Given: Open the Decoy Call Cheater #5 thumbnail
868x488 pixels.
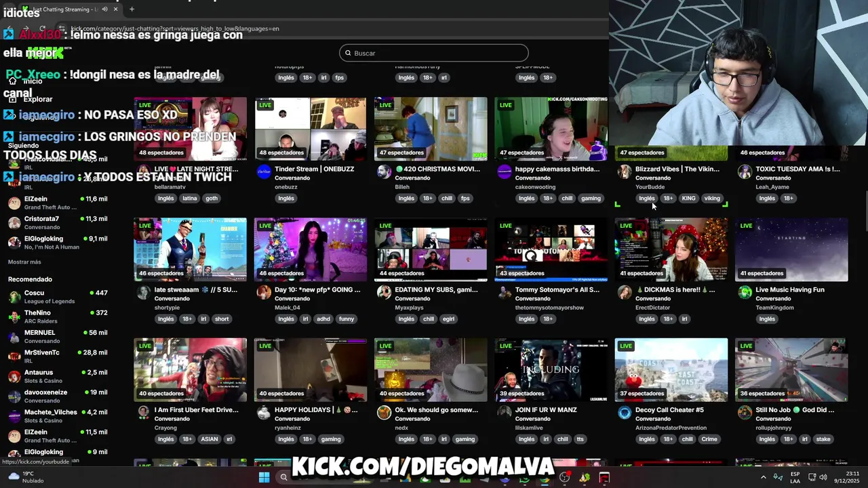Looking at the screenshot, I should coord(671,369).
